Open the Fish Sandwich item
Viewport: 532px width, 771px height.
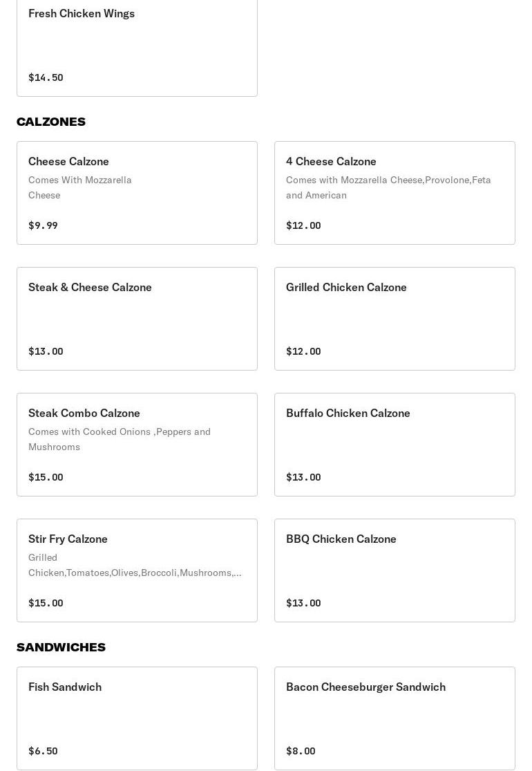(137, 718)
